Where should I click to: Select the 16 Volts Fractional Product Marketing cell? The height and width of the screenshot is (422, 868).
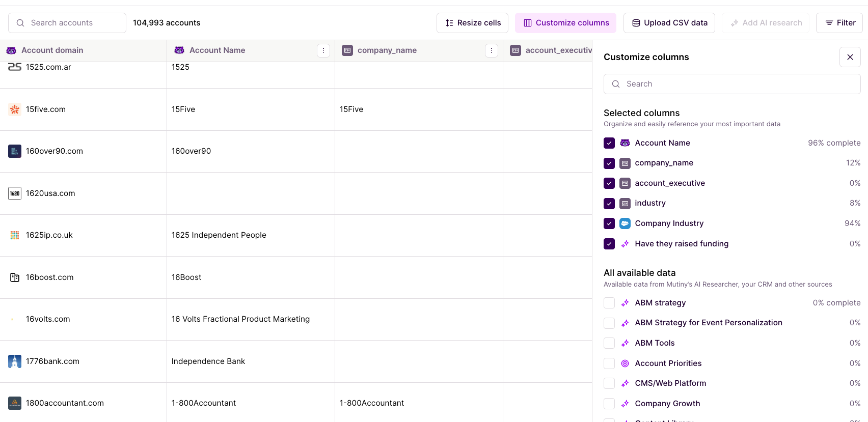251,319
